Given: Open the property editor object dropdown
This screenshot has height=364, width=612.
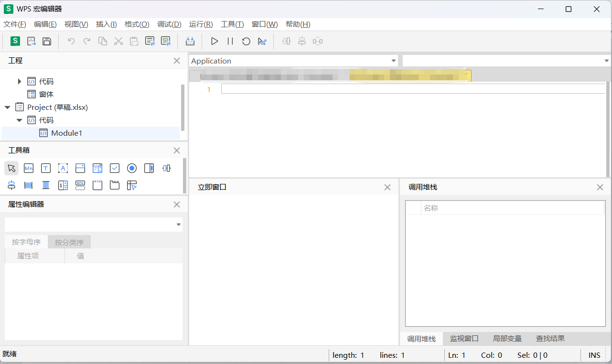Looking at the screenshot, I should tap(179, 224).
